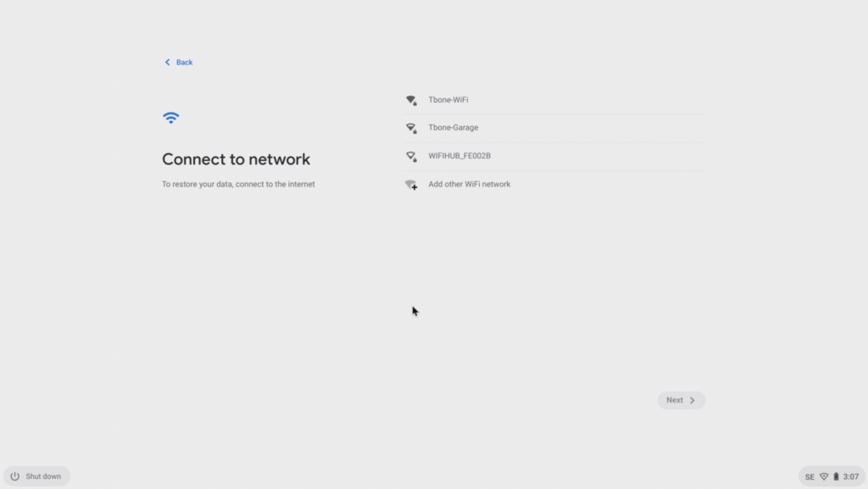The width and height of the screenshot is (868, 489).
Task: Go Back to the previous screen
Action: (178, 63)
